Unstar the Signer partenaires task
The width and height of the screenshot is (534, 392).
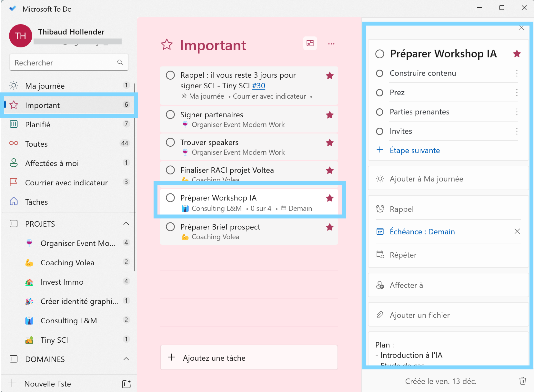329,115
